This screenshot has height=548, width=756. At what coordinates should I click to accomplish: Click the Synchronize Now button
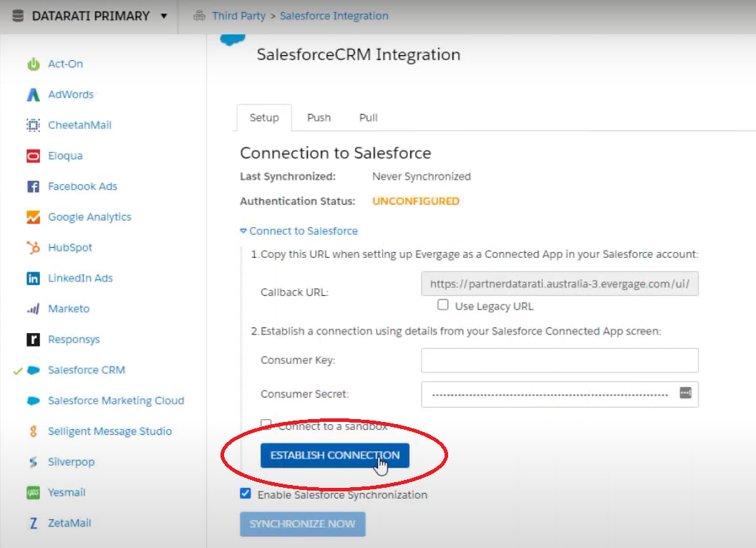(x=302, y=524)
